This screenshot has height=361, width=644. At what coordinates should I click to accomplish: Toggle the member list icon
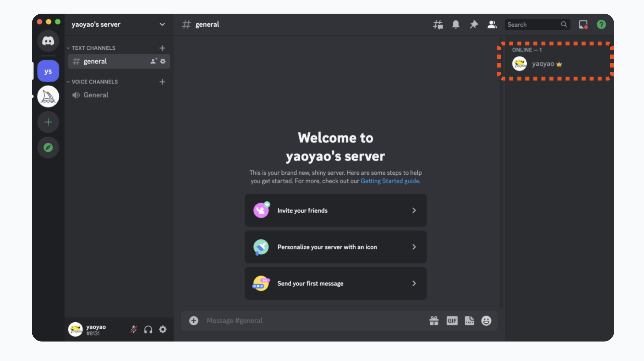[x=492, y=24]
